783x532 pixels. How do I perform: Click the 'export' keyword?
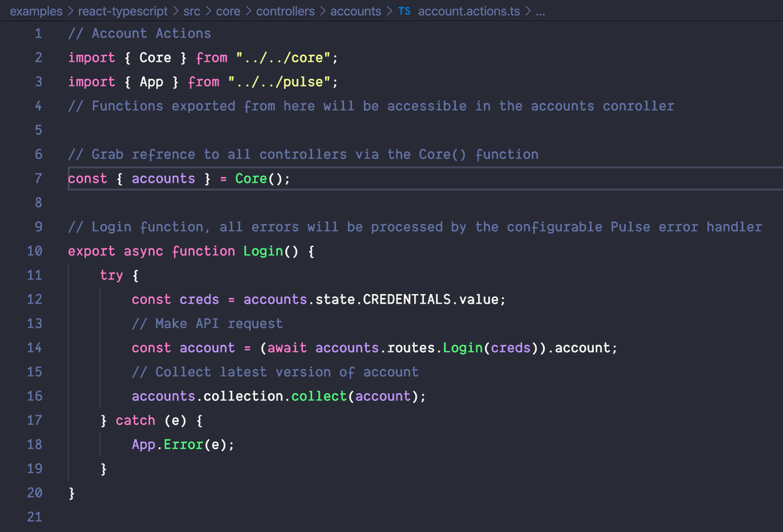click(91, 251)
